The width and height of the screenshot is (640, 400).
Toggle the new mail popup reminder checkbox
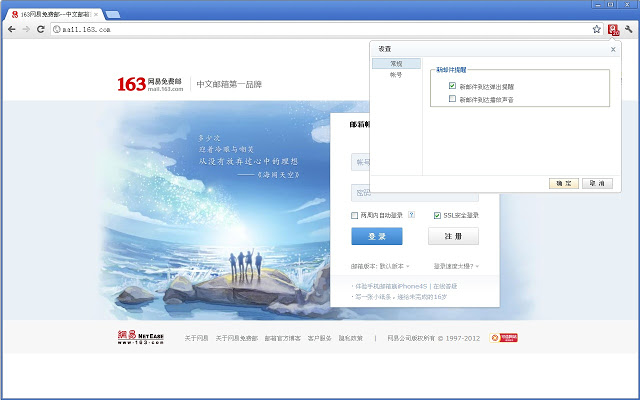coord(452,86)
